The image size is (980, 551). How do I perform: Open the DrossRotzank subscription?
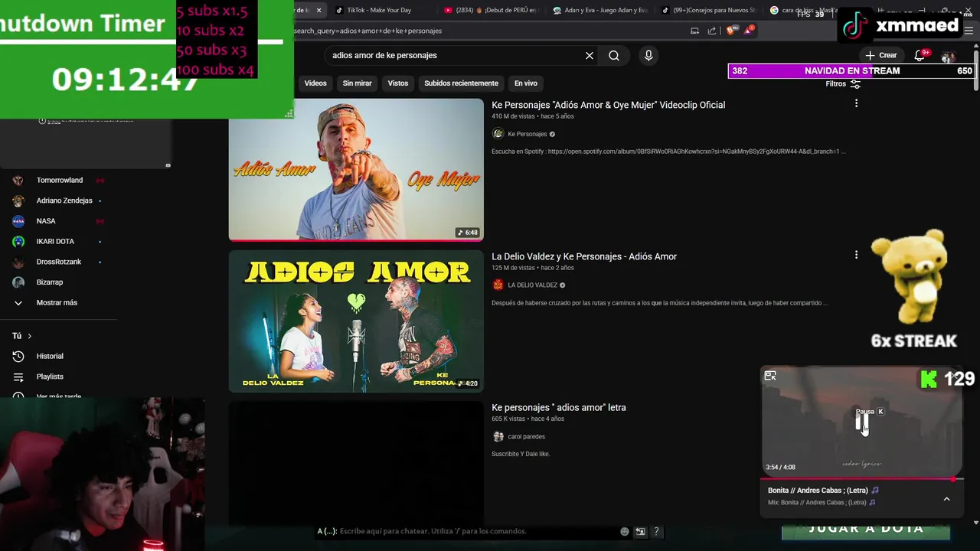[60, 262]
